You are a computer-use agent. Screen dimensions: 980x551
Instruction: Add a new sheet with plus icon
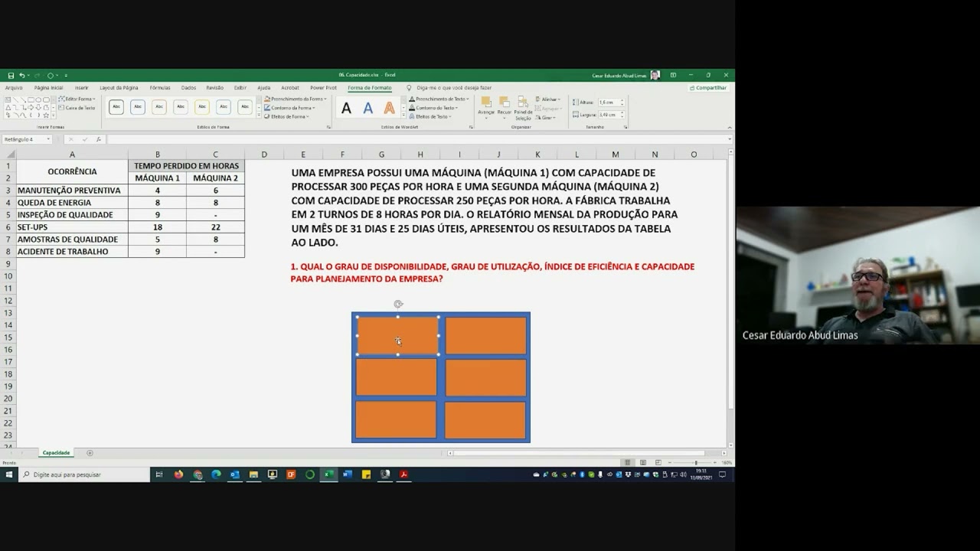click(90, 453)
